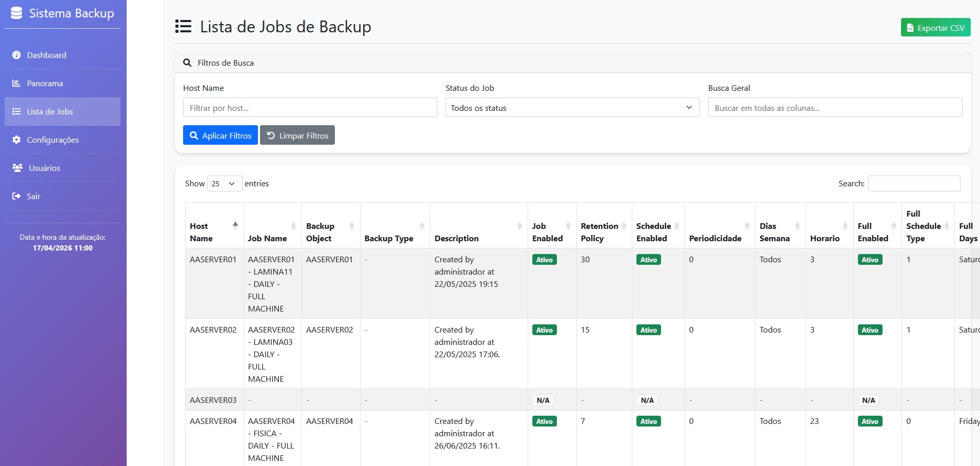Sort by Backup Object column arrows
The width and height of the screenshot is (980, 466).
click(352, 226)
